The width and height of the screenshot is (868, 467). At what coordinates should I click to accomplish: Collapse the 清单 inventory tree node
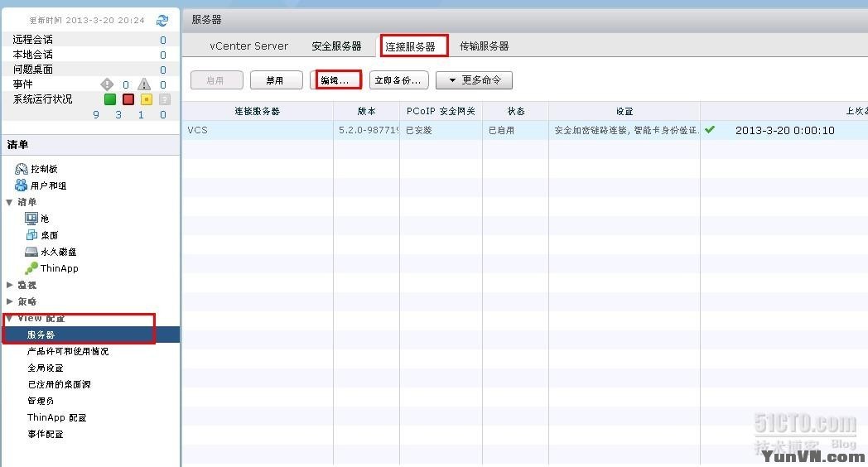[9, 202]
